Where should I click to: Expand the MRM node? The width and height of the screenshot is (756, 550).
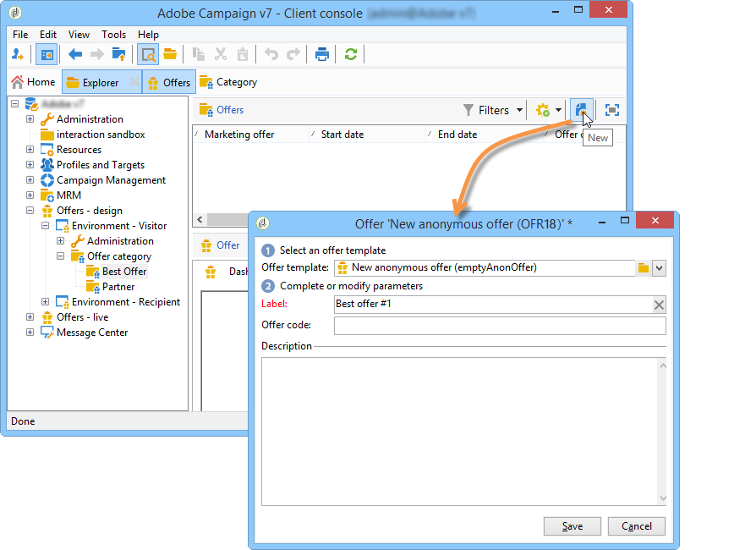click(x=30, y=195)
